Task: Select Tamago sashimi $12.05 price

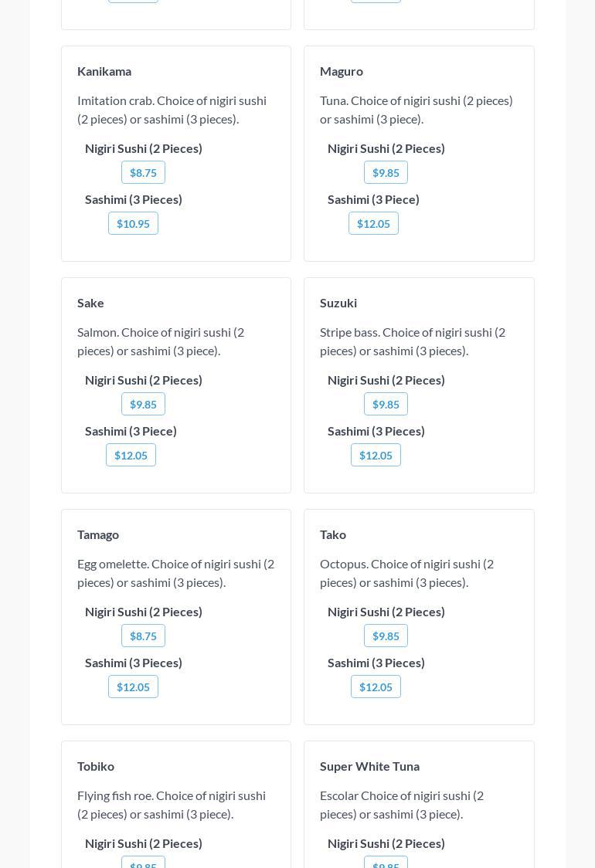Action: [x=133, y=687]
